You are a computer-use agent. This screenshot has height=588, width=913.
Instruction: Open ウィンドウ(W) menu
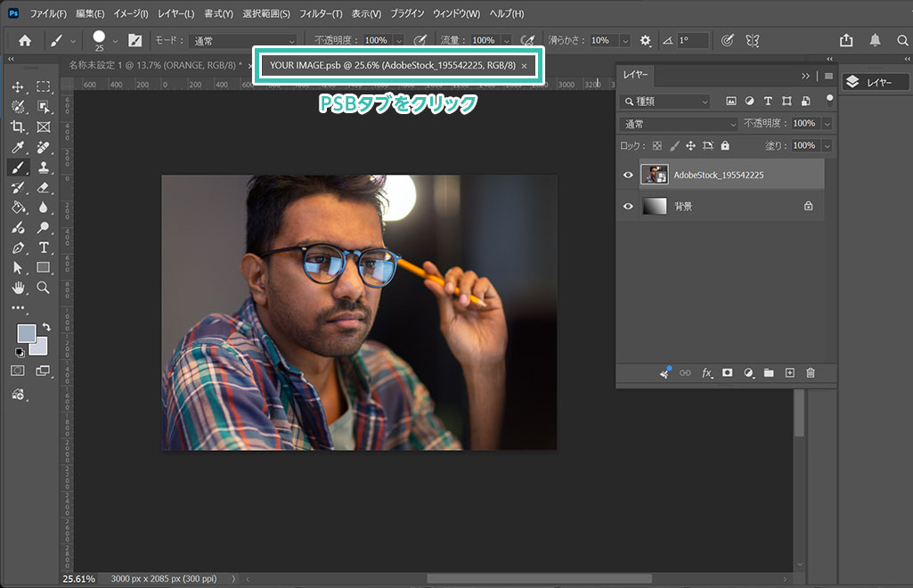click(456, 13)
